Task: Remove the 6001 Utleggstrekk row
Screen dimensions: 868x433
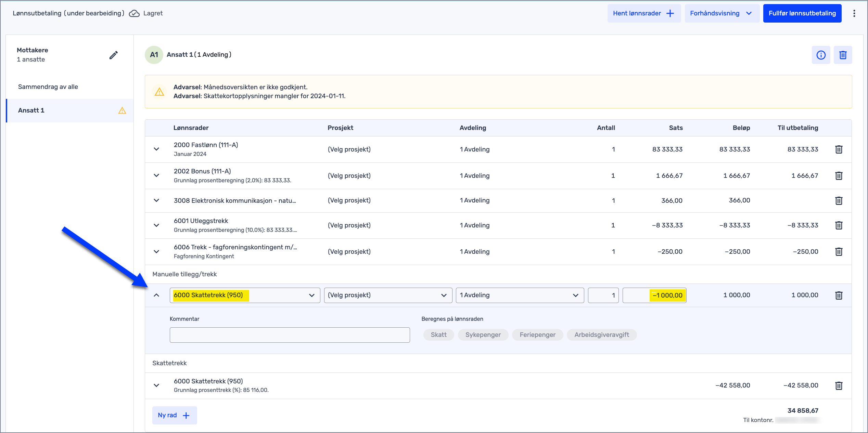Action: click(839, 225)
